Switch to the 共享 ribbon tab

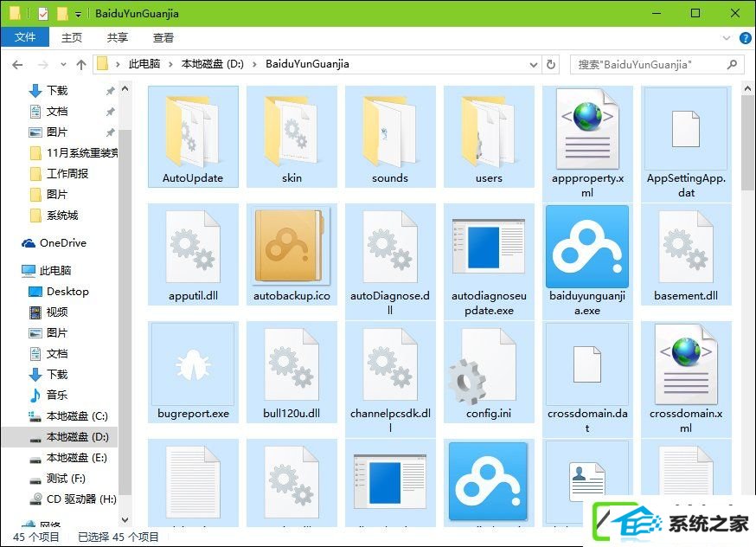coord(117,37)
